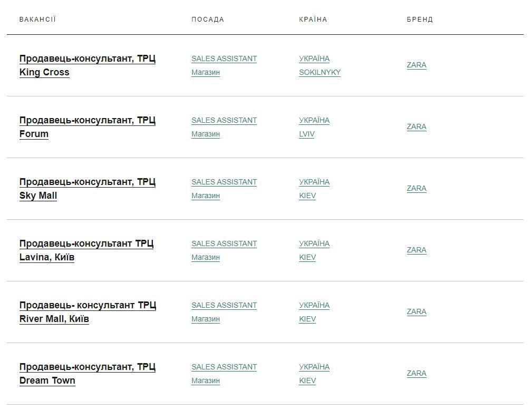Click Магазин link in King Cross row
Viewport: 532px width, 410px height.
(205, 73)
